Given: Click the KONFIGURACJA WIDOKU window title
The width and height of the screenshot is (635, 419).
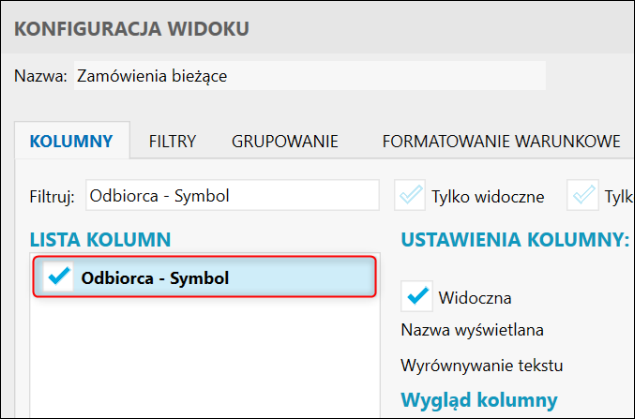Looking at the screenshot, I should [x=131, y=31].
